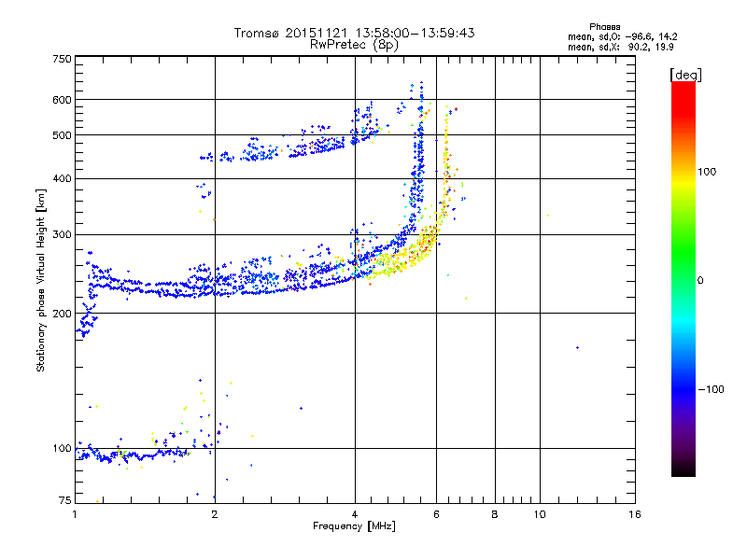Click the "Stationary phase Virtual Height [km]" label
The width and height of the screenshot is (747, 560).
point(41,280)
